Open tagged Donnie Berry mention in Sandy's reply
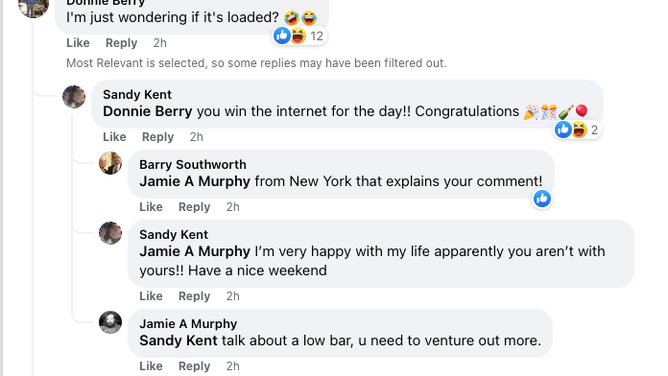The height and width of the screenshot is (376, 668). click(147, 112)
